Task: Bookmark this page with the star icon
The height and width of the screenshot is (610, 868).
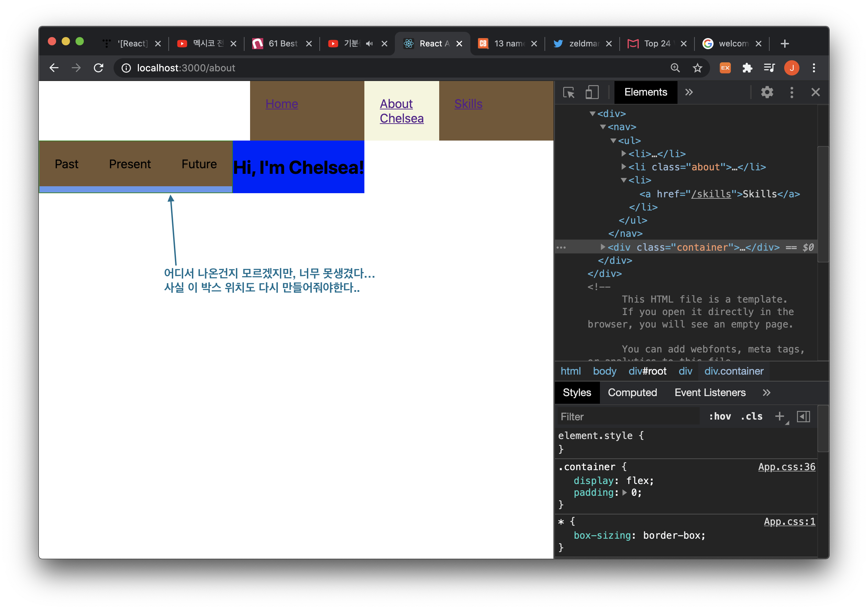Action: [697, 68]
